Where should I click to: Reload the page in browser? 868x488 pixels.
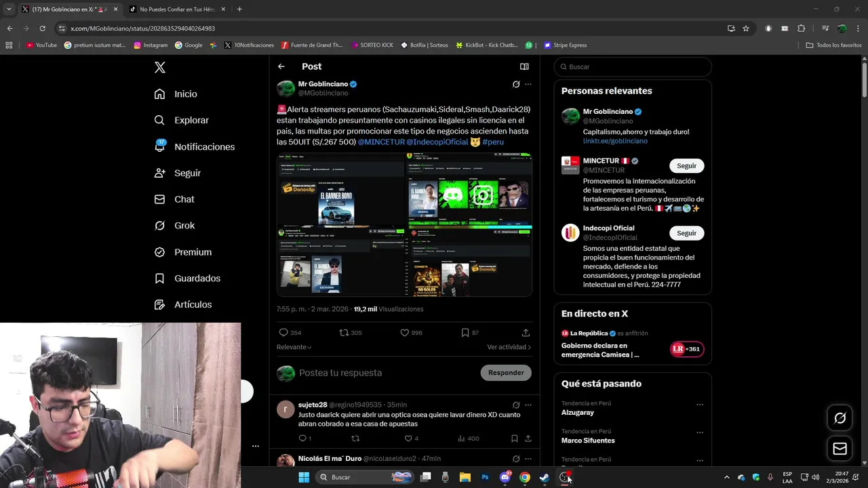42,28
